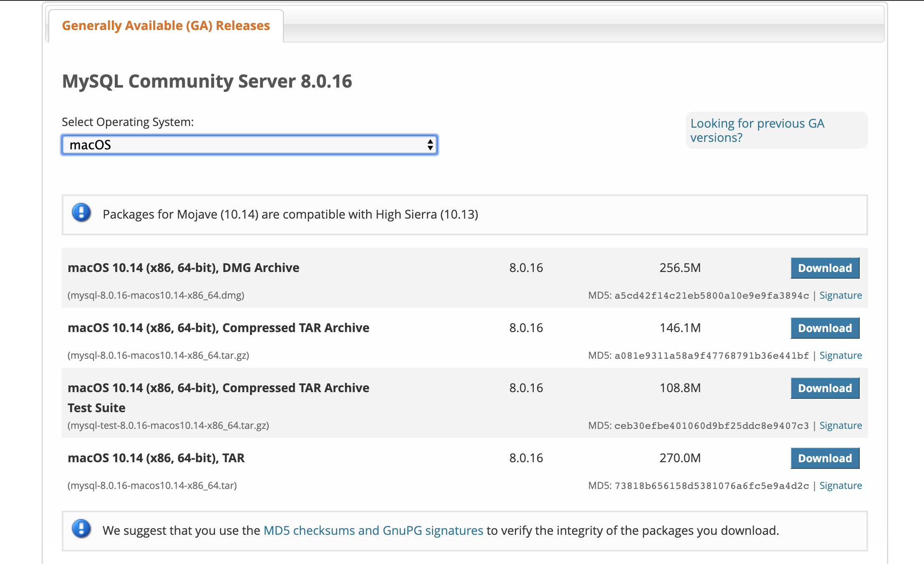Image resolution: width=924 pixels, height=564 pixels.
Task: Download the 146.1M Compressed TAR Archive
Action: click(x=825, y=328)
